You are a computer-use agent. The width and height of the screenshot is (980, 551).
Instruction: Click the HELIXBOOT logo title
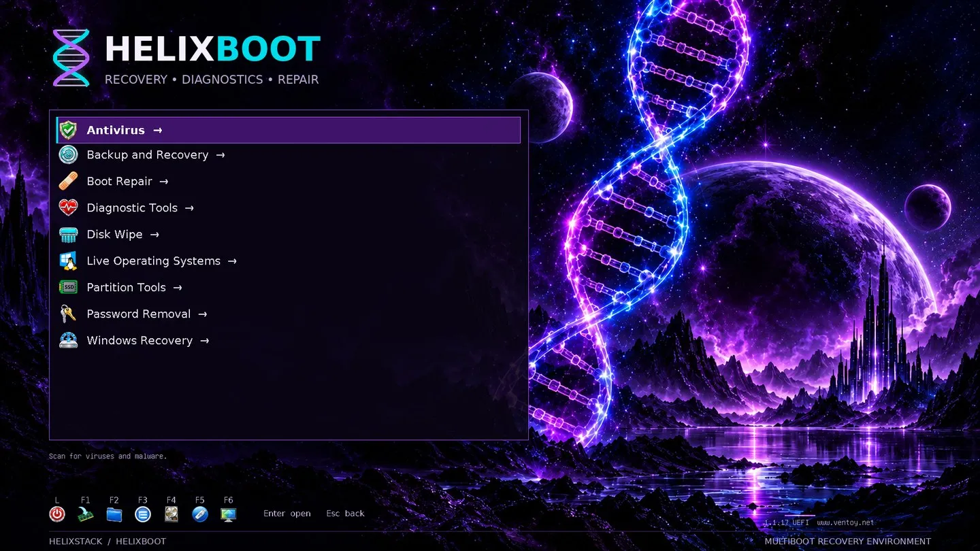tap(212, 50)
